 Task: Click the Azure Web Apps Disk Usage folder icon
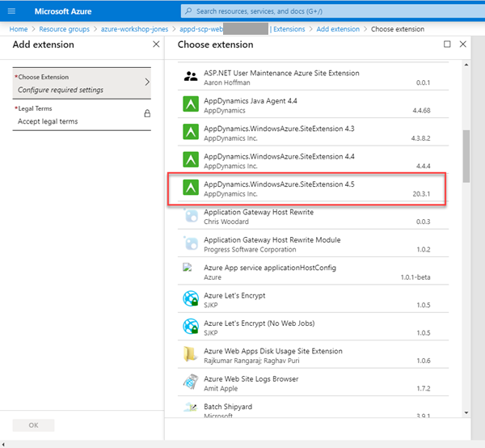tap(191, 355)
